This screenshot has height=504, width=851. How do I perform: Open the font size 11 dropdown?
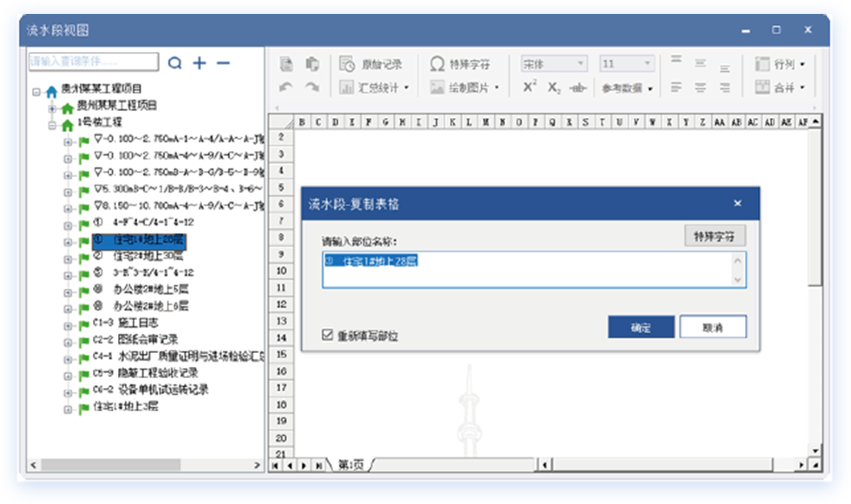point(627,64)
